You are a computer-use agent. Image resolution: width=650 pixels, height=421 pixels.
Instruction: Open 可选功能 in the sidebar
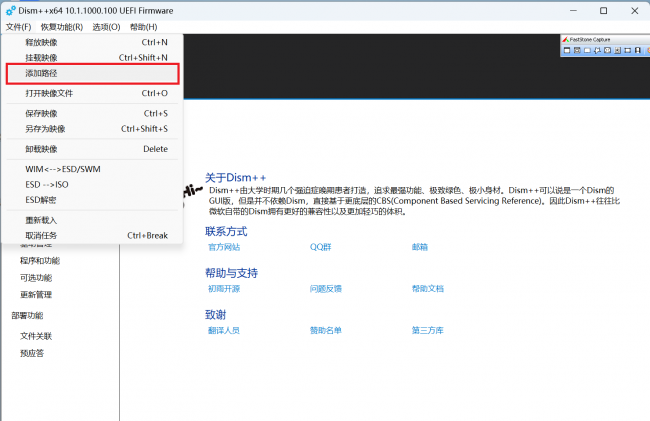(x=36, y=278)
